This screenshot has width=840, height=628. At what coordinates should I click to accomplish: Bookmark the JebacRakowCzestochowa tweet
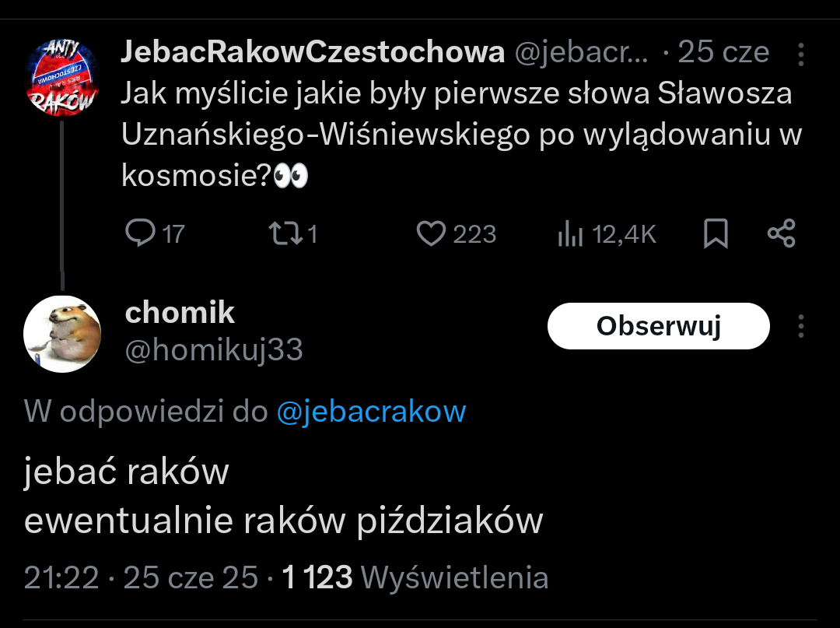tap(715, 233)
